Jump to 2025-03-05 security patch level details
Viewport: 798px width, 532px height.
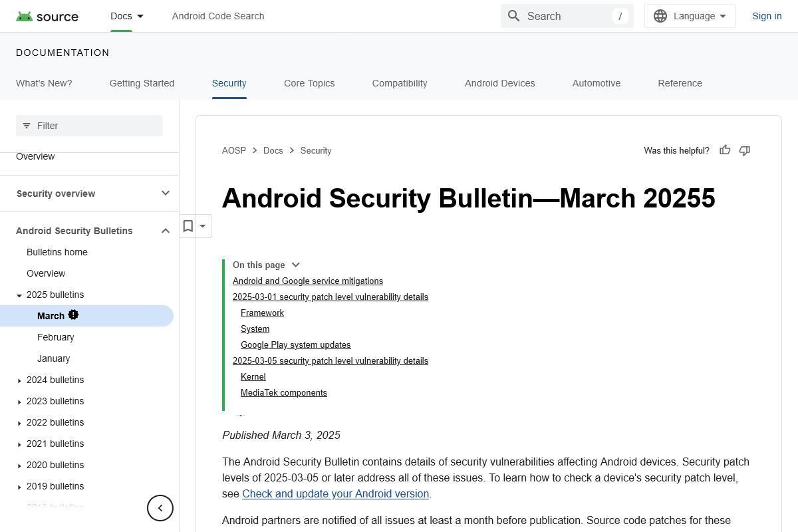(x=331, y=360)
